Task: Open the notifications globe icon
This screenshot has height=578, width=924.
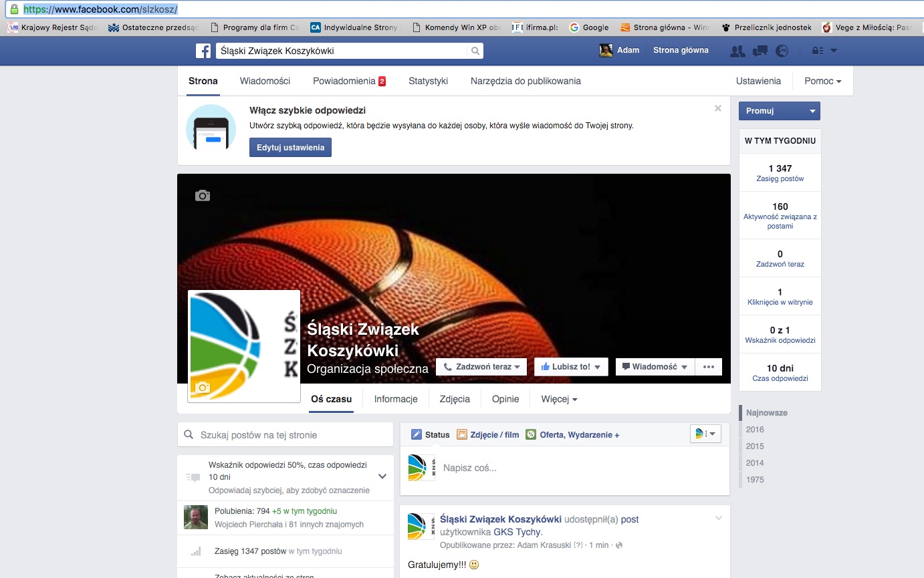Action: [781, 51]
